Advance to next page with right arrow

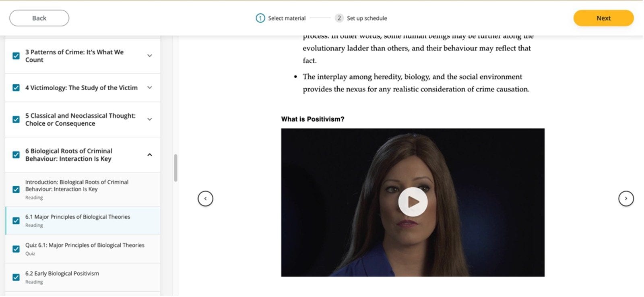point(625,199)
